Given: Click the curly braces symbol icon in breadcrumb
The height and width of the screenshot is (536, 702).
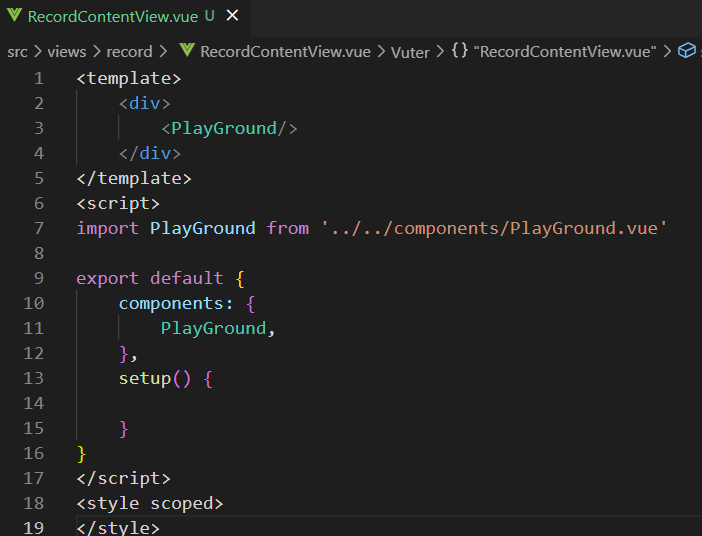Looking at the screenshot, I should pos(460,50).
